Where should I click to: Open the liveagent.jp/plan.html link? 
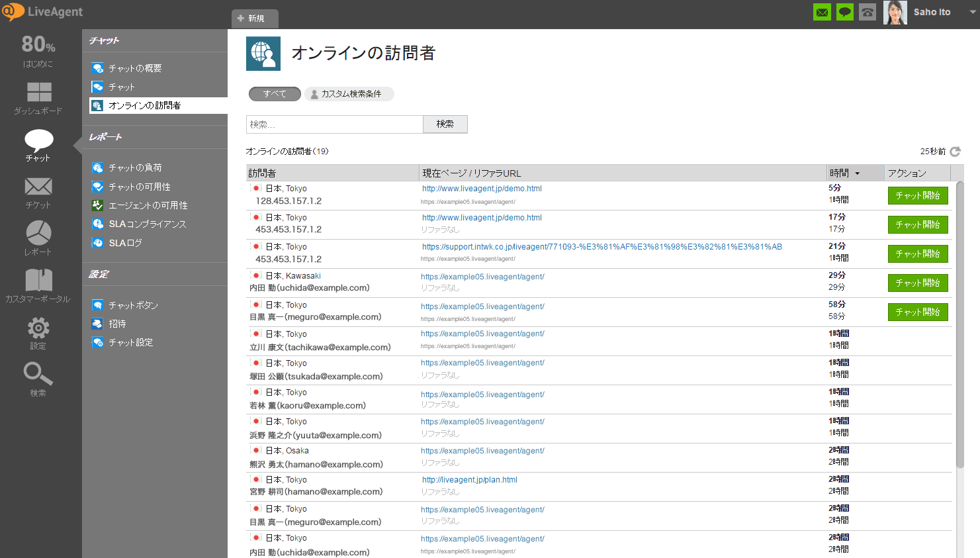(470, 480)
